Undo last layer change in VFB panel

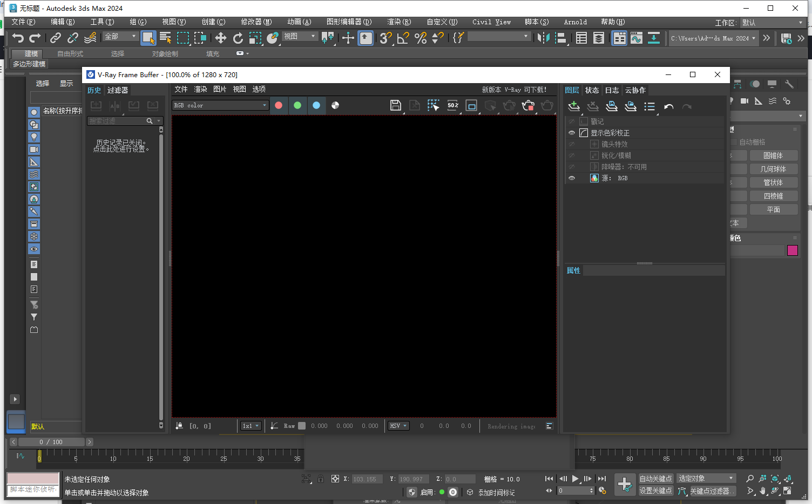coord(668,107)
